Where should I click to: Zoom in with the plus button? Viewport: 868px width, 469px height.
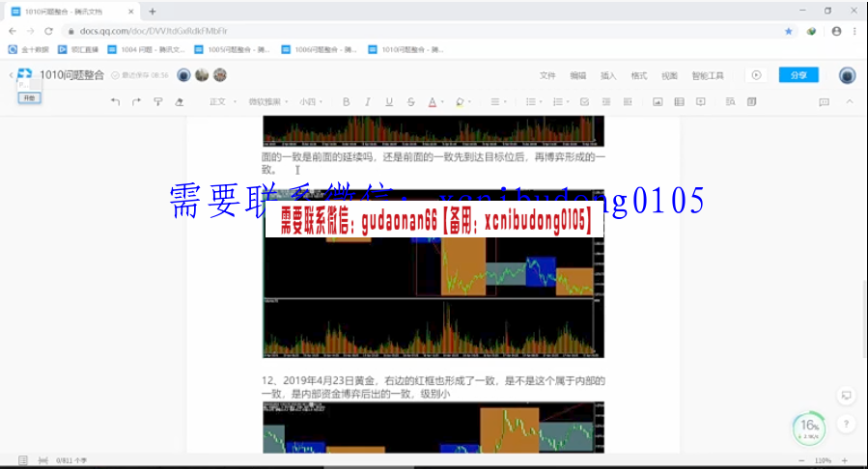click(x=844, y=460)
